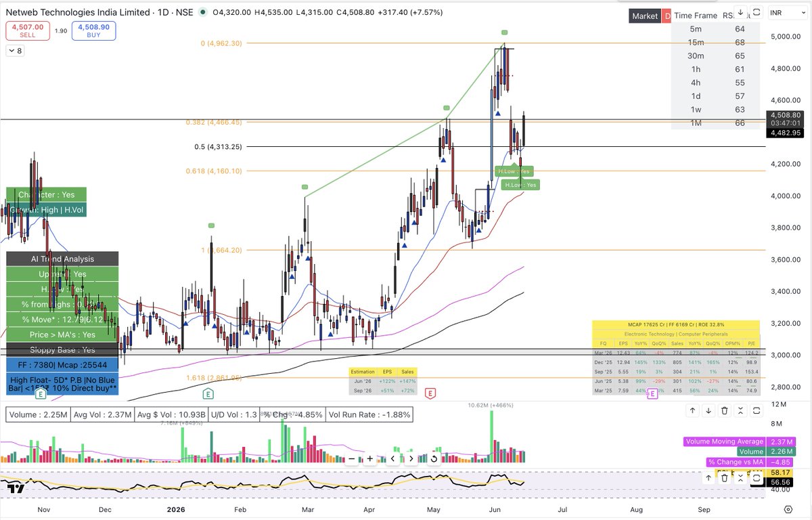
Task: Click the % Change vs MA label
Action: 735,462
